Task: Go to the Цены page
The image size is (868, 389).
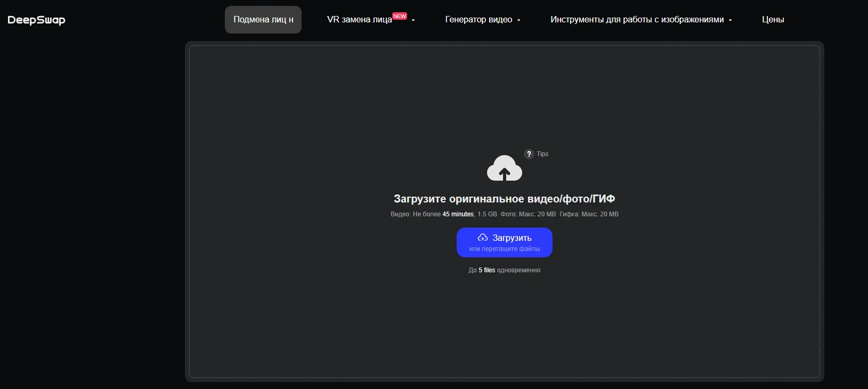Action: (x=773, y=20)
